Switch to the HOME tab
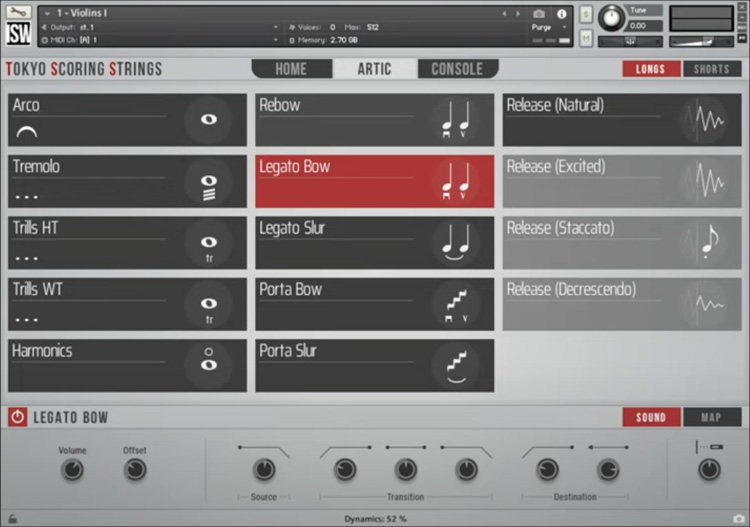 [x=291, y=69]
